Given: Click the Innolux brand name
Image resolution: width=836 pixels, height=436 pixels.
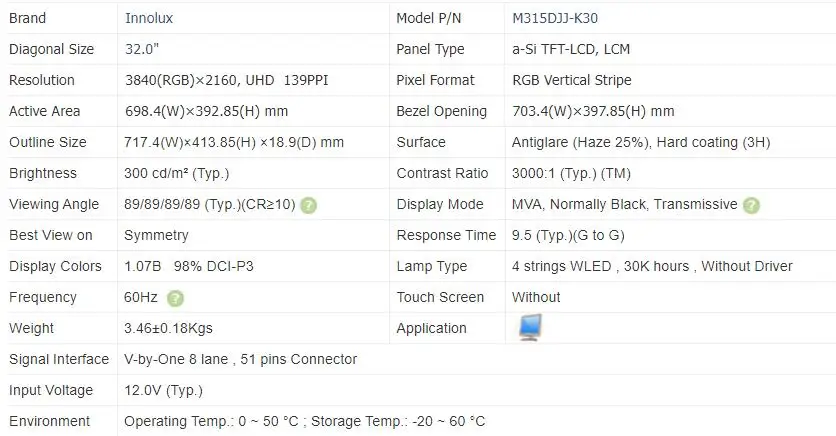Looking at the screenshot, I should (x=147, y=18).
